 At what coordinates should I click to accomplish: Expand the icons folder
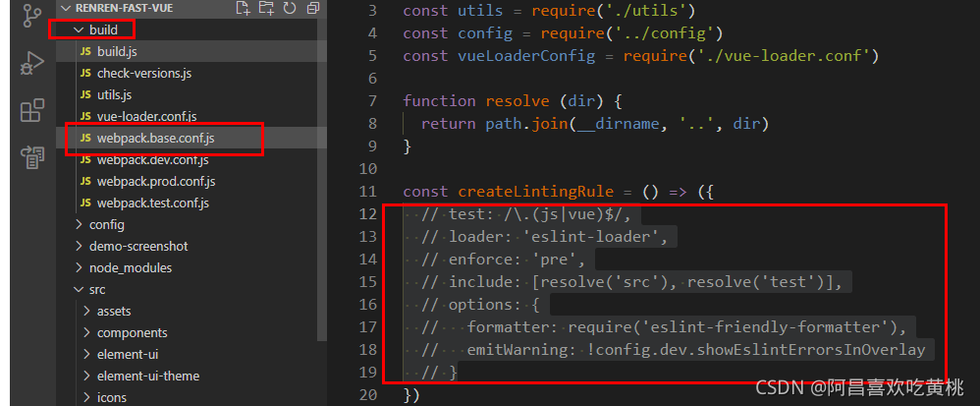pos(111,397)
